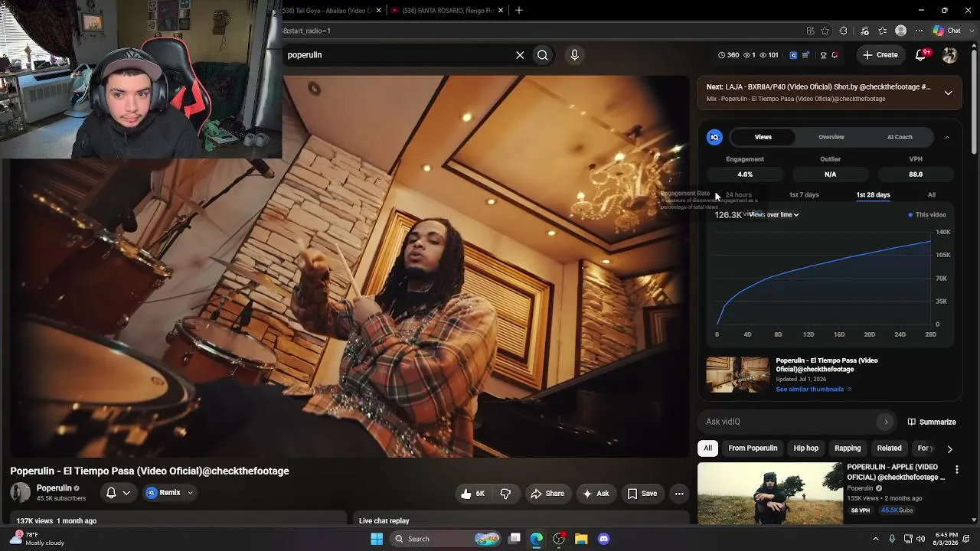Open the browser favorites list
Image resolution: width=980 pixels, height=551 pixels.
point(883,31)
